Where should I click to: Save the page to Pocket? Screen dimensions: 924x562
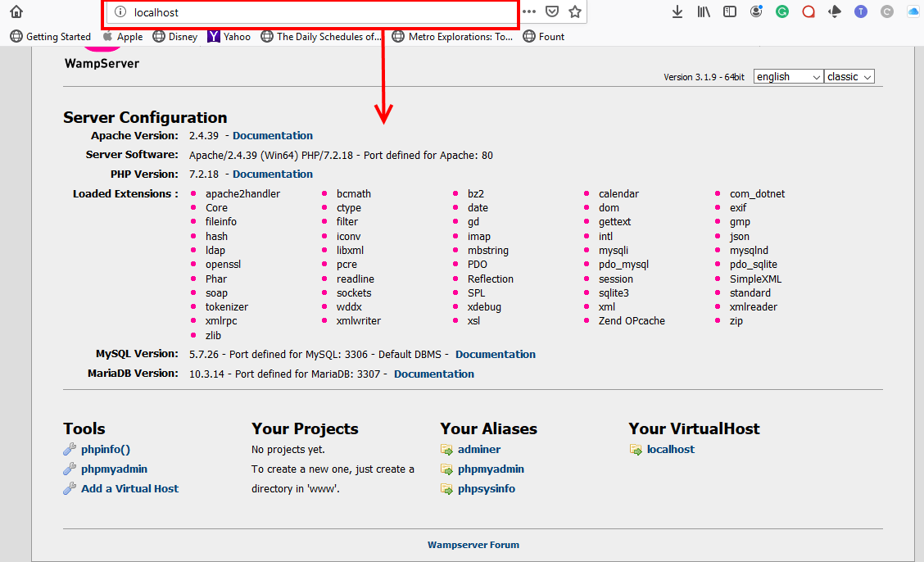point(552,11)
